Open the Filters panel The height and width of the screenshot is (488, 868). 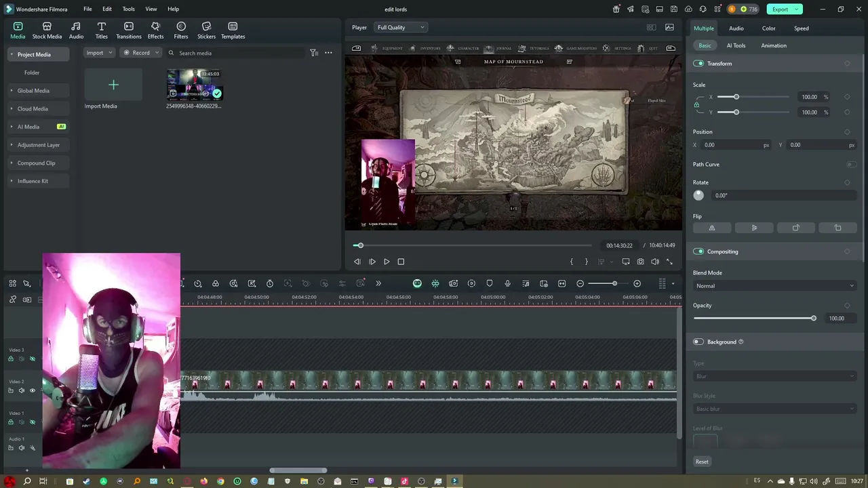coord(181,30)
